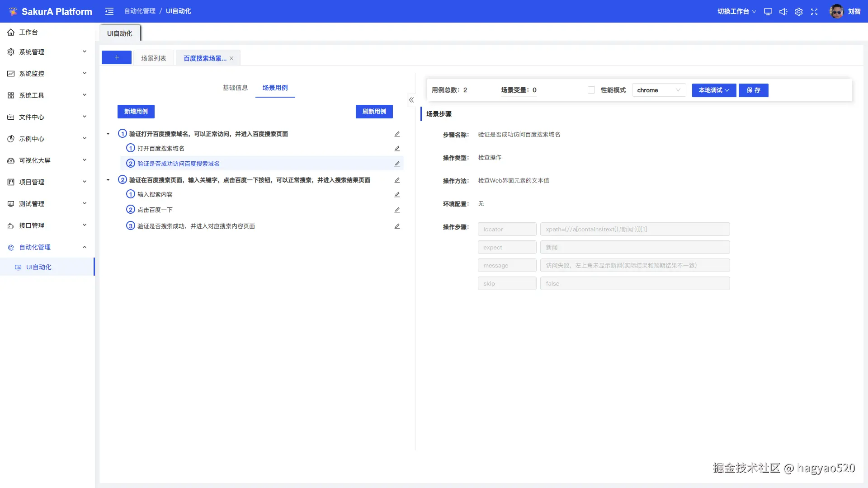Image resolution: width=868 pixels, height=488 pixels.
Task: Collapse the left panel double-arrow icon
Action: click(411, 100)
